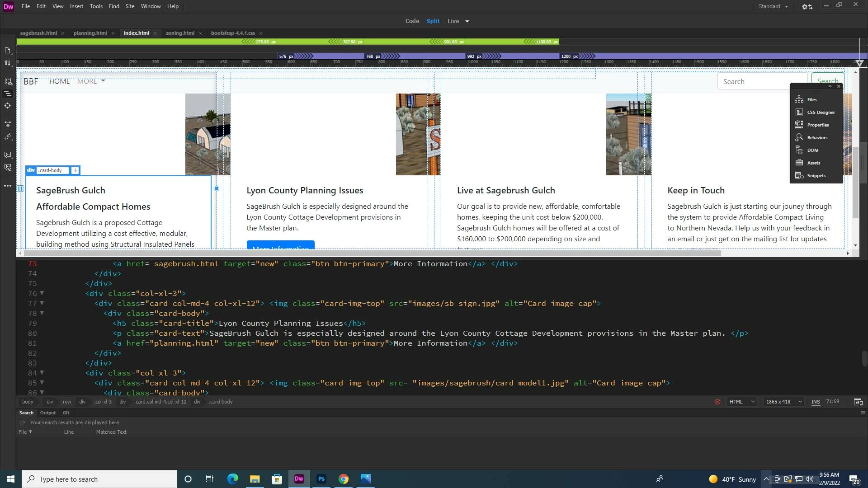
Task: Switch to Split view
Action: pyautogui.click(x=433, y=21)
